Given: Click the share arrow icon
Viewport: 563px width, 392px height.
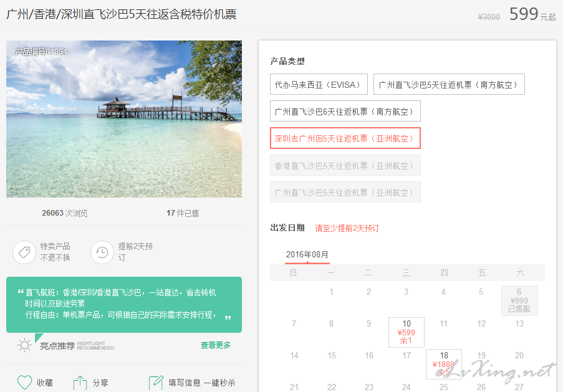Looking at the screenshot, I should click(x=80, y=382).
